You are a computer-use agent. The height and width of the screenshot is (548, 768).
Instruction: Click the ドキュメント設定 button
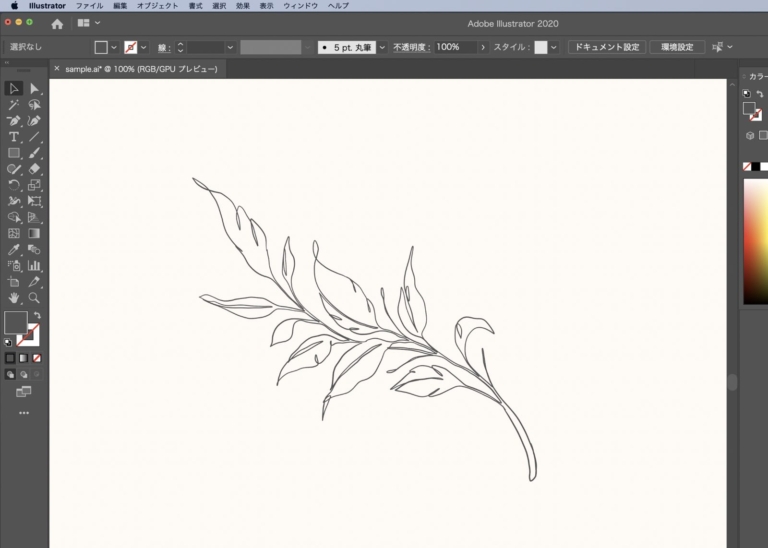[606, 47]
